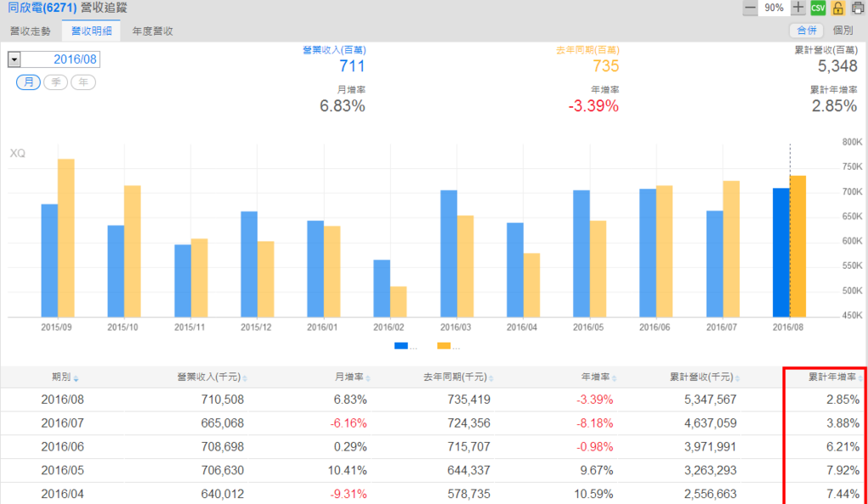Sort table by 年增率 column

tap(598, 378)
